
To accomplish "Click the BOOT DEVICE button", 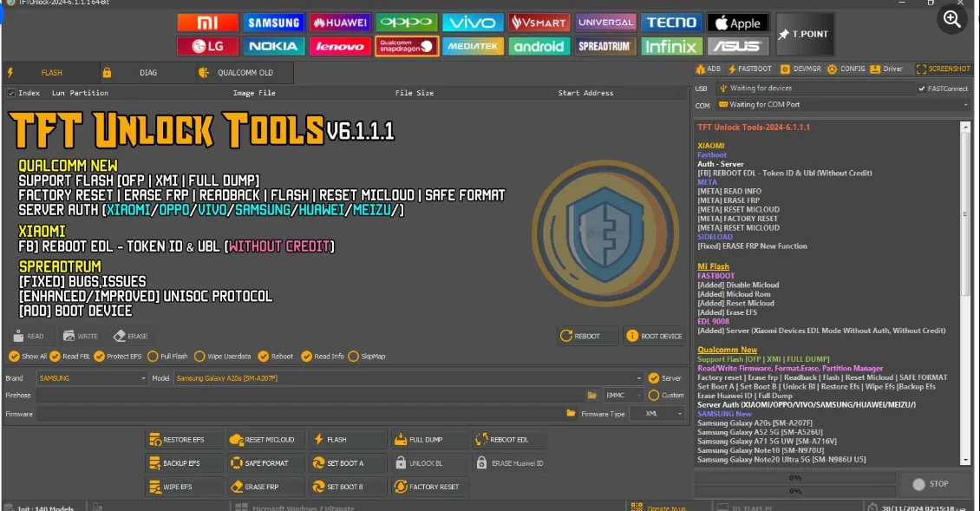I will point(654,336).
